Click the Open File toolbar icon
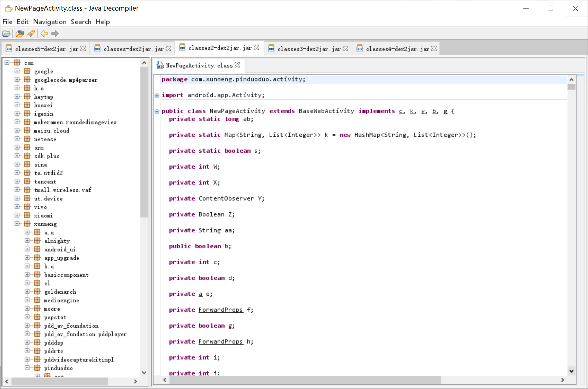This screenshot has width=588, height=389. point(6,34)
